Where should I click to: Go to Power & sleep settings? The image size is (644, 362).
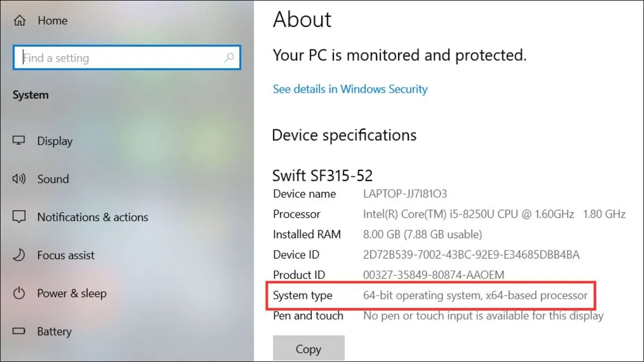tap(70, 293)
